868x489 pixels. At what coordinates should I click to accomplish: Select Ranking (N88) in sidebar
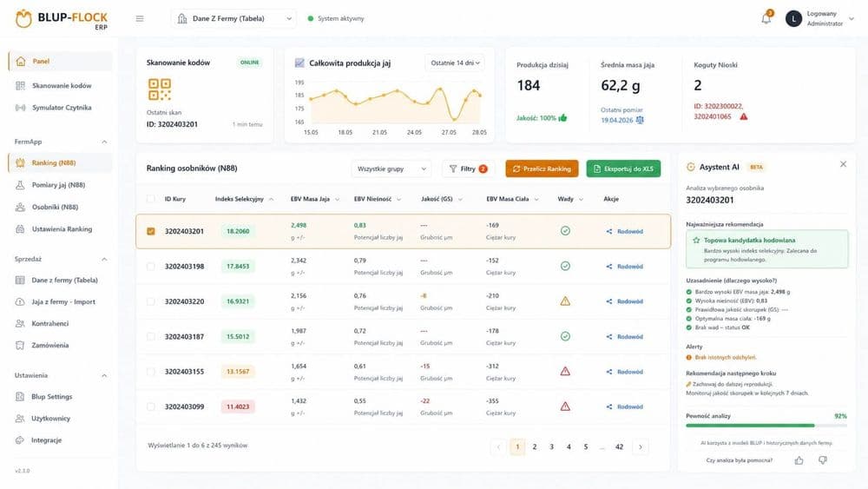pos(61,162)
